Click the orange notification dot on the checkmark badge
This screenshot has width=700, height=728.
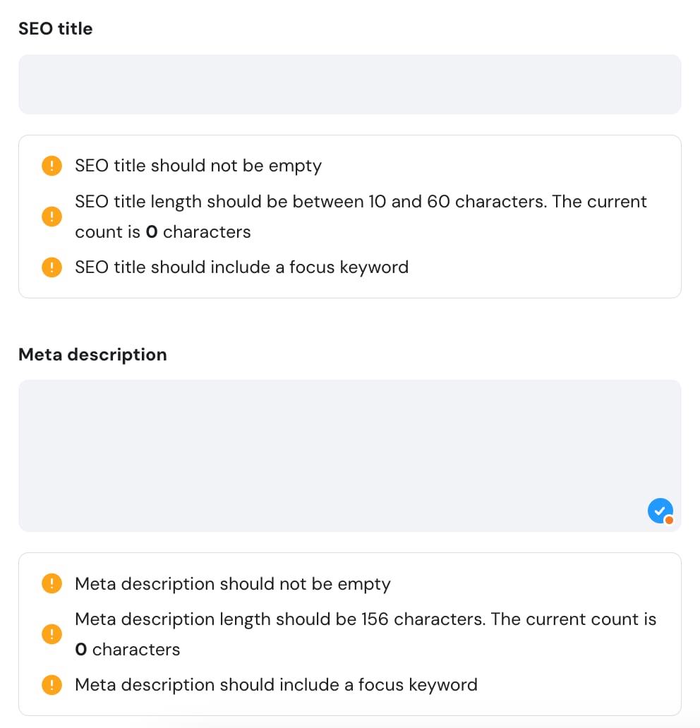point(670,520)
